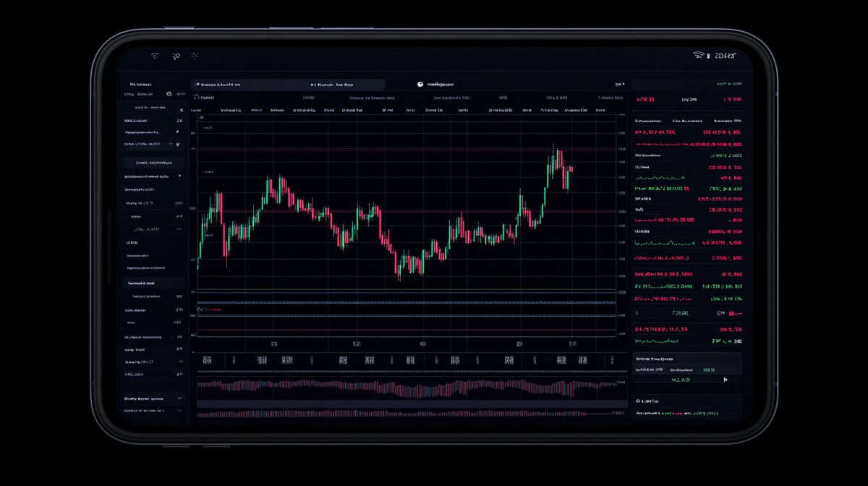The width and height of the screenshot is (868, 486).
Task: Select the last tab in chart timeframe row
Action: [x=600, y=111]
